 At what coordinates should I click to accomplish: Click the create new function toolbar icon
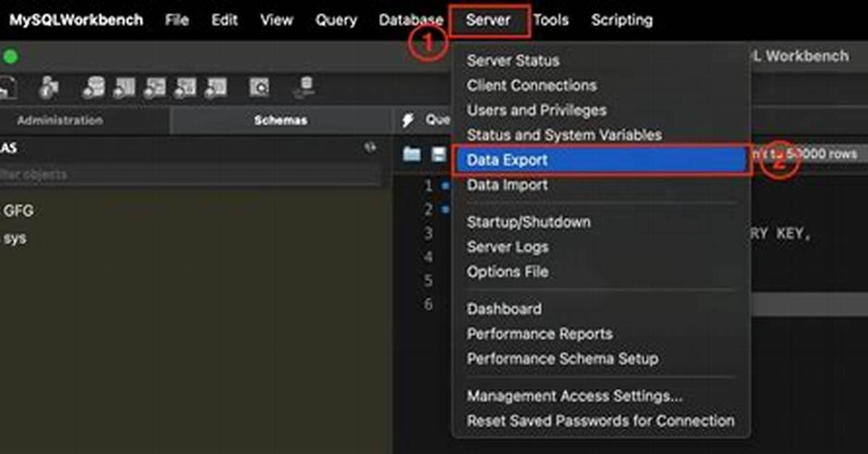[x=216, y=88]
